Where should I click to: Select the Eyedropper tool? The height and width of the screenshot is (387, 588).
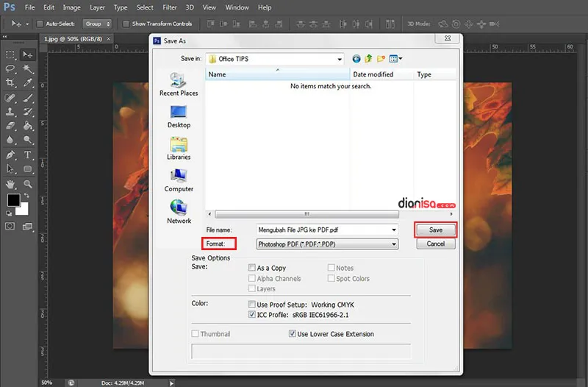coord(27,82)
